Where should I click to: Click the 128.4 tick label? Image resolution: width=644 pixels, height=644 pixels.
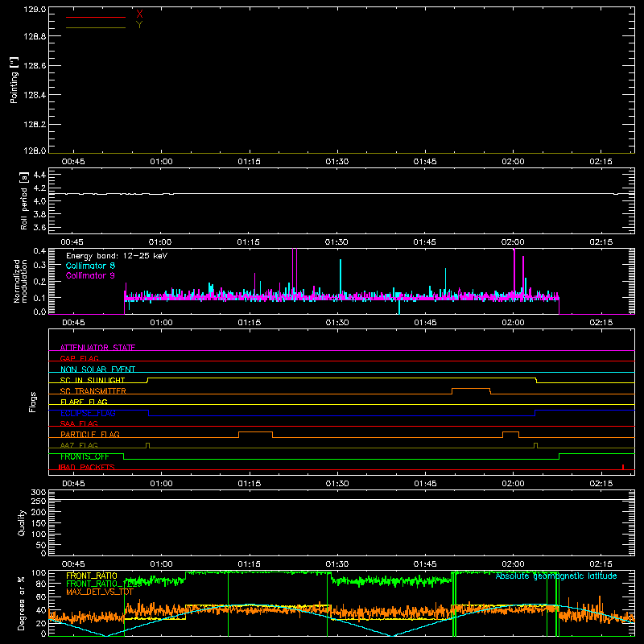pos(35,95)
